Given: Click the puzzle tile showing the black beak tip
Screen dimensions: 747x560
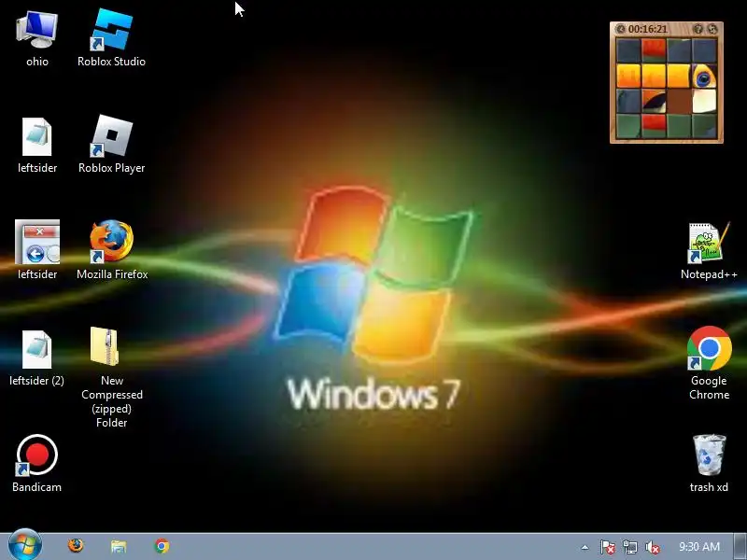Looking at the screenshot, I should pos(654,101).
